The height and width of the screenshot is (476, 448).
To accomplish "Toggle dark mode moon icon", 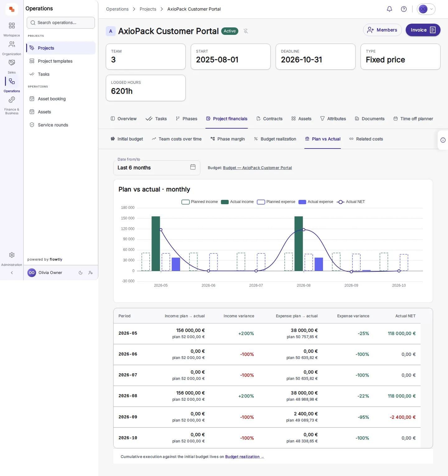I will 81,273.
